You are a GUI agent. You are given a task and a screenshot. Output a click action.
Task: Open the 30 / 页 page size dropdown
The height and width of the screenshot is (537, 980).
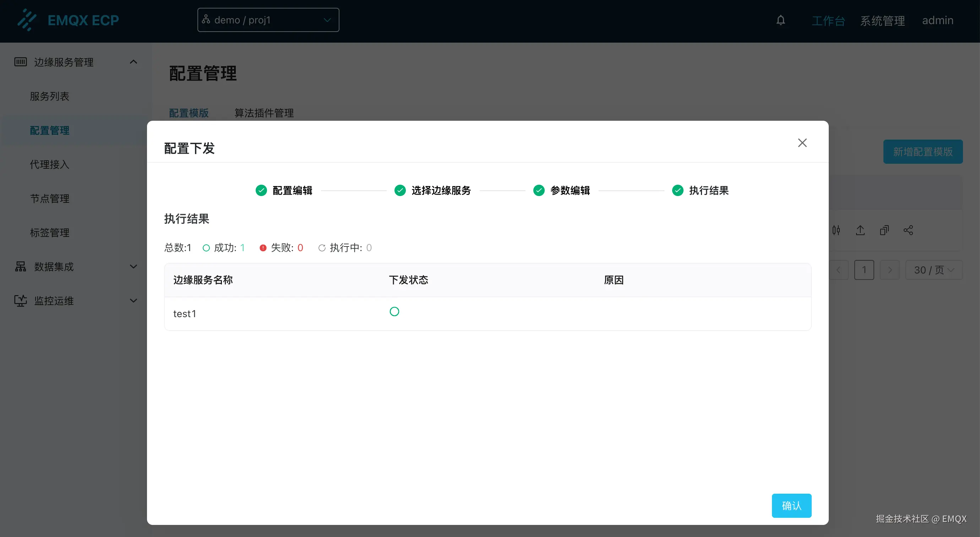point(934,270)
